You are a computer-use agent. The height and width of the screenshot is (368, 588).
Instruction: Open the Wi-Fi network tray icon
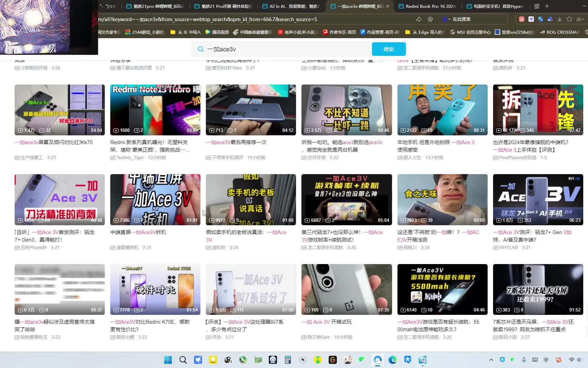[571, 360]
